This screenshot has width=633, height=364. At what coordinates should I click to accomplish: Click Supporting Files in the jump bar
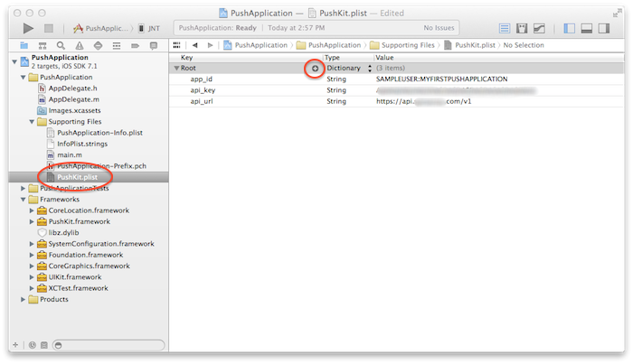(402, 45)
